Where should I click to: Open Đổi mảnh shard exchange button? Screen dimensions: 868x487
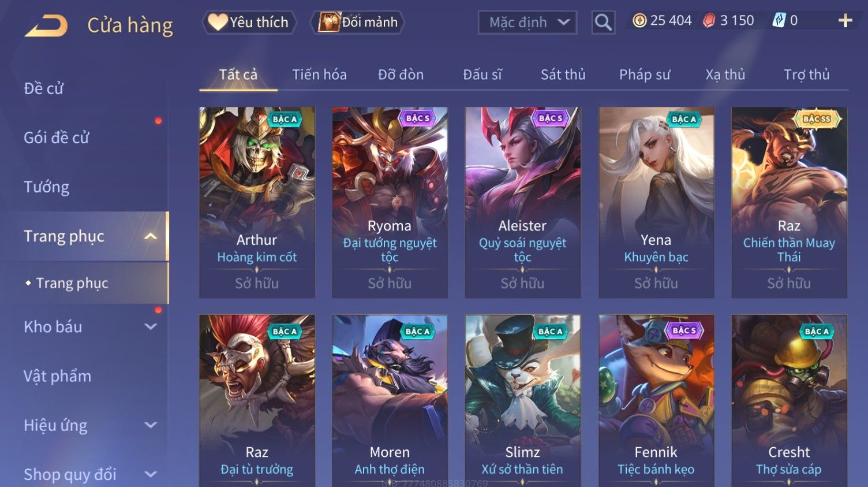pos(358,22)
